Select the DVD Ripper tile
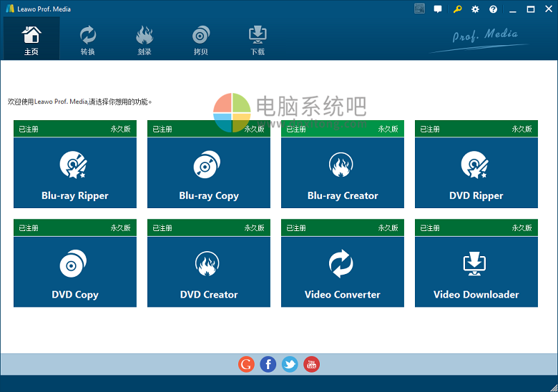Viewport: 558px width, 392px height. point(476,172)
